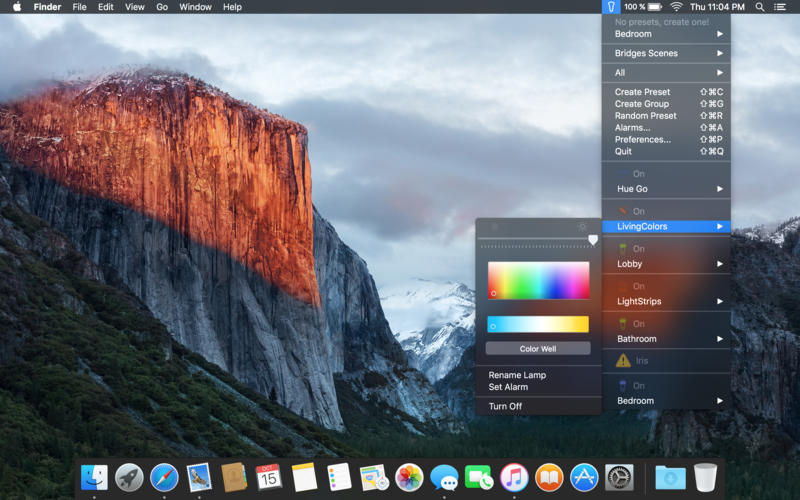The image size is (800, 500).
Task: Open Safari from the Dock
Action: (164, 477)
